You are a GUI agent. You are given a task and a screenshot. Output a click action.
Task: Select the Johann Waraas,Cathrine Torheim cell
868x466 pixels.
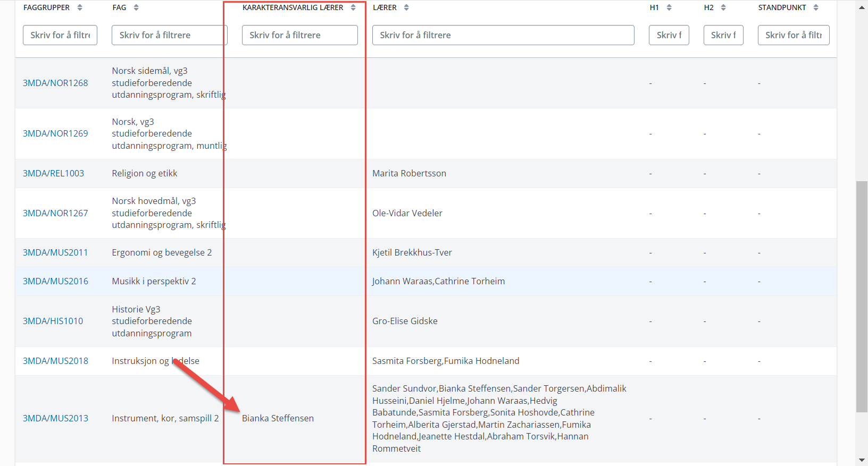439,281
